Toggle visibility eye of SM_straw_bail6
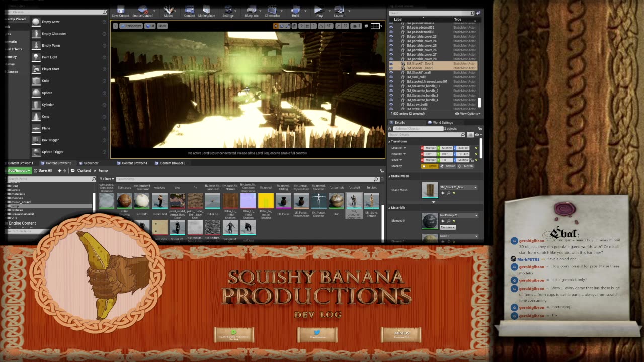This screenshot has width=644, height=362. [x=391, y=105]
